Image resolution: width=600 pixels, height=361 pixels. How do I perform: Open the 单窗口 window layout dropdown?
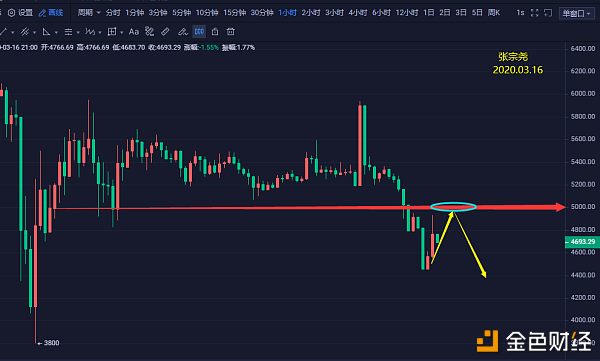pos(576,14)
